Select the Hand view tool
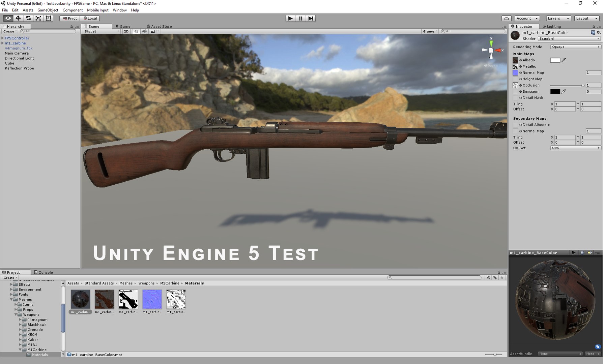 (x=8, y=18)
